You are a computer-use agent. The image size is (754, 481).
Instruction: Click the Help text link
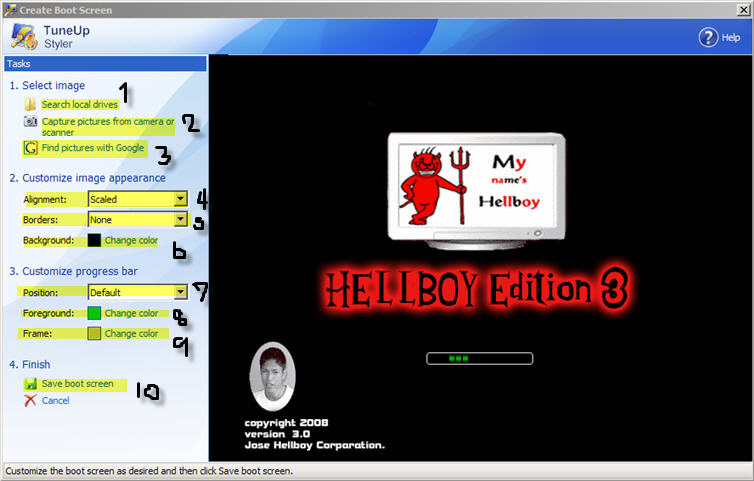pos(730,38)
